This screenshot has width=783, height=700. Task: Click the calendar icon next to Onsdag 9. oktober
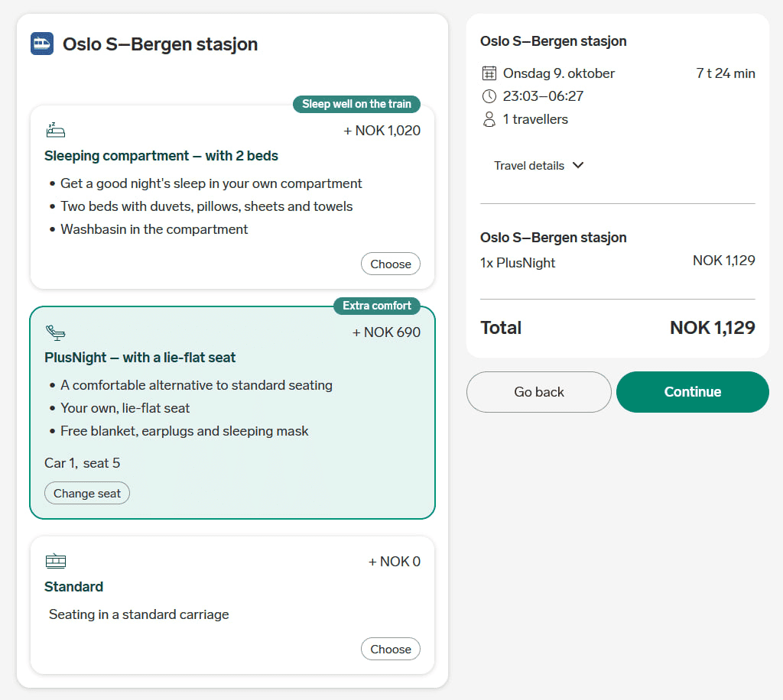(489, 73)
